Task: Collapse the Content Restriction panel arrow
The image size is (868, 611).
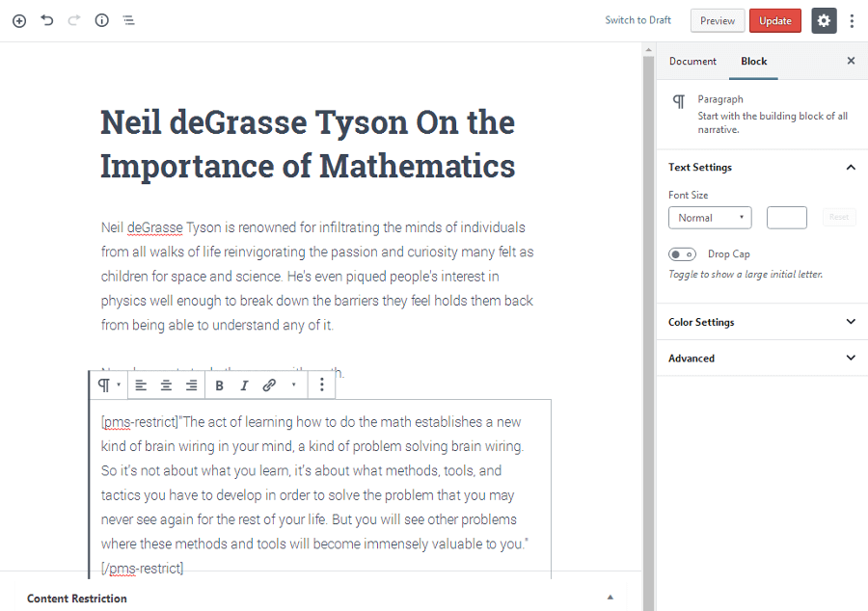Action: click(x=610, y=598)
